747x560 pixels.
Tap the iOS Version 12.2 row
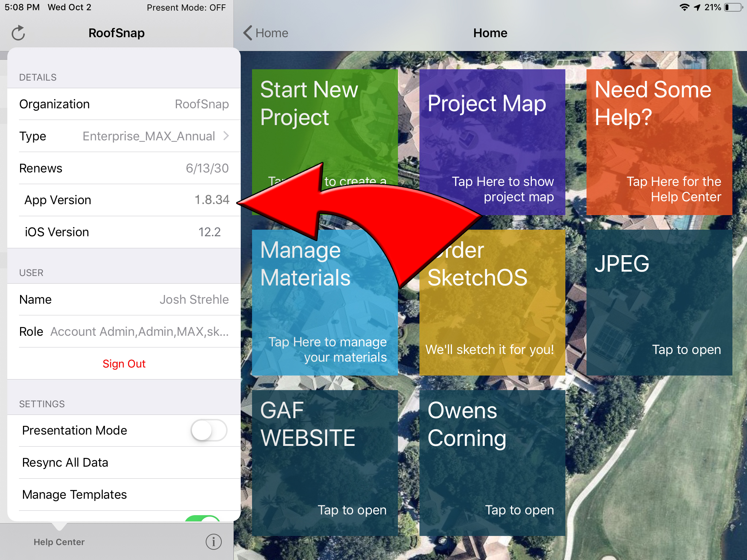pyautogui.click(x=124, y=232)
